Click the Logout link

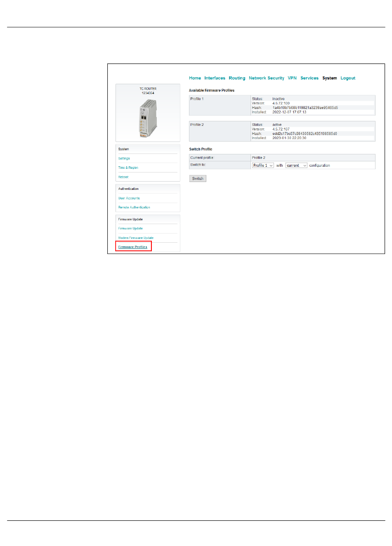348,78
